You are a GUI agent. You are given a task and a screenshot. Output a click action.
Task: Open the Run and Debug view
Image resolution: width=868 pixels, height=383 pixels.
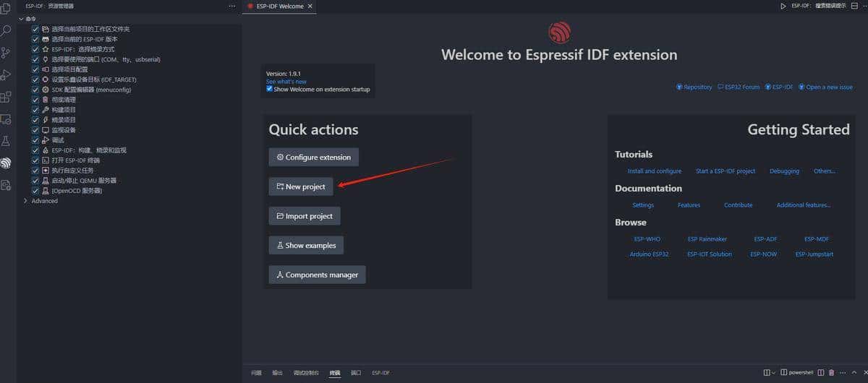pos(7,74)
